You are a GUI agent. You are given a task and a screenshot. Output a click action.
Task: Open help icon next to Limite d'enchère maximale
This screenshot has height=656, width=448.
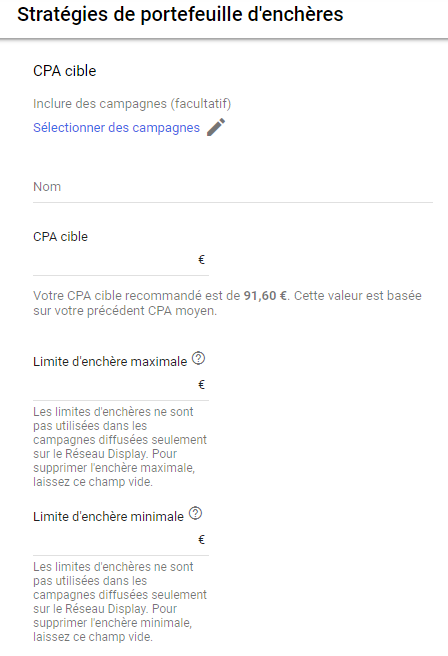pyautogui.click(x=198, y=359)
